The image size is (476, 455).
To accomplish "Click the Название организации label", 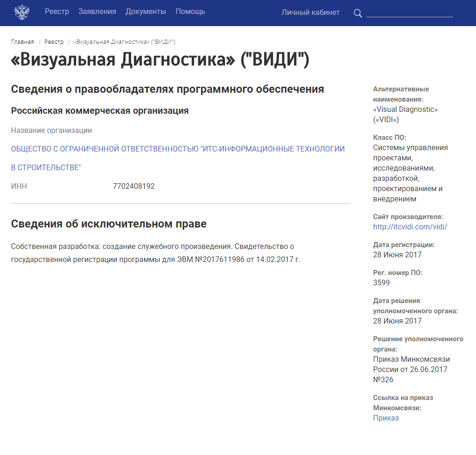I will pyautogui.click(x=52, y=131).
